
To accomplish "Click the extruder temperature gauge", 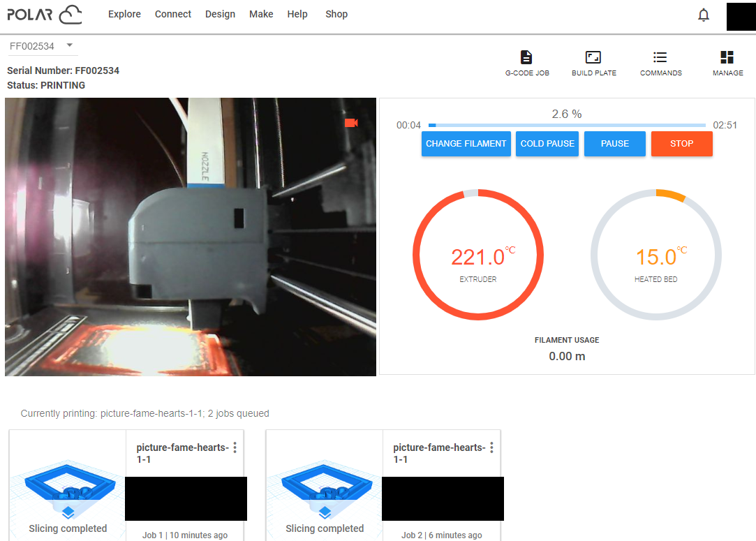I will 478,255.
